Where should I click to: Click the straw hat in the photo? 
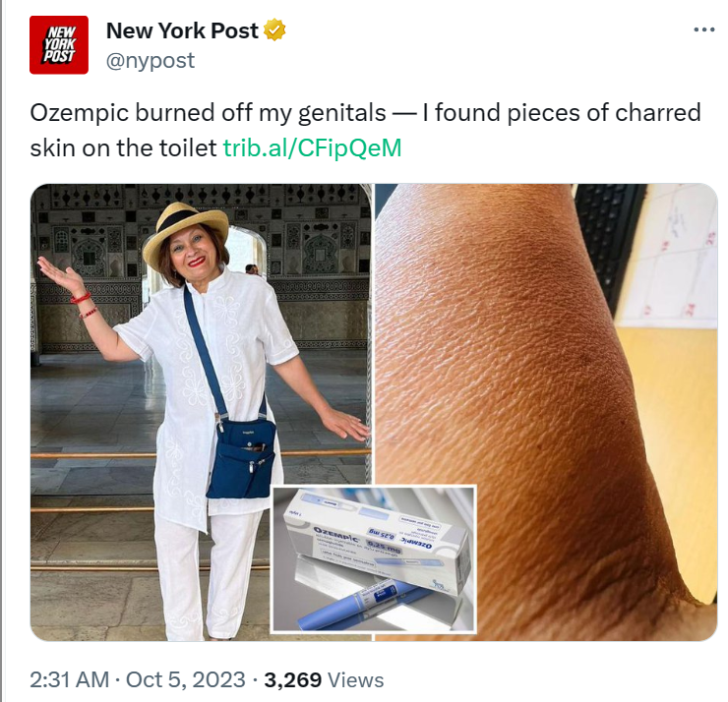pyautogui.click(x=186, y=234)
